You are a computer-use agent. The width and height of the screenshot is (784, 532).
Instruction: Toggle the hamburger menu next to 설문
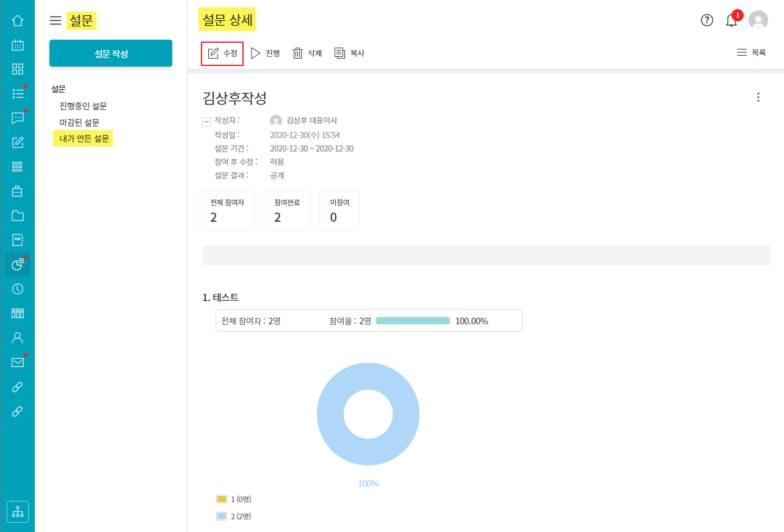56,21
